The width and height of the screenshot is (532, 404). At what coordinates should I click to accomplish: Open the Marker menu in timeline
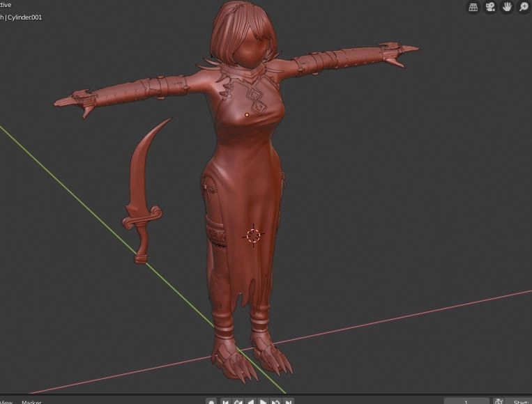click(31, 401)
